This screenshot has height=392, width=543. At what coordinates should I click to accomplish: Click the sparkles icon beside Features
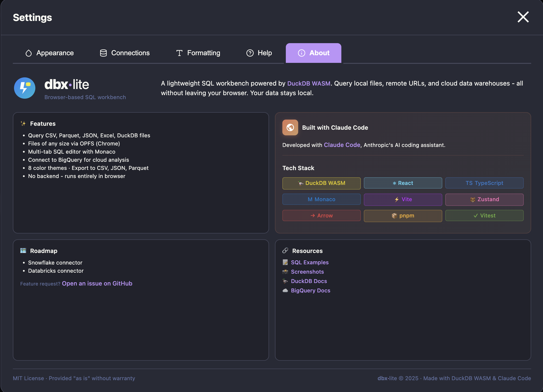pyautogui.click(x=23, y=124)
